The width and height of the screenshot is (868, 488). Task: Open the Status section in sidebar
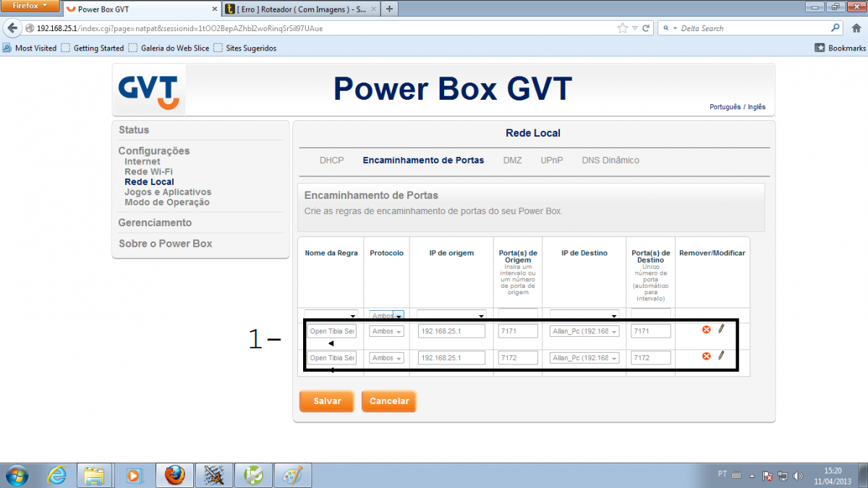134,130
